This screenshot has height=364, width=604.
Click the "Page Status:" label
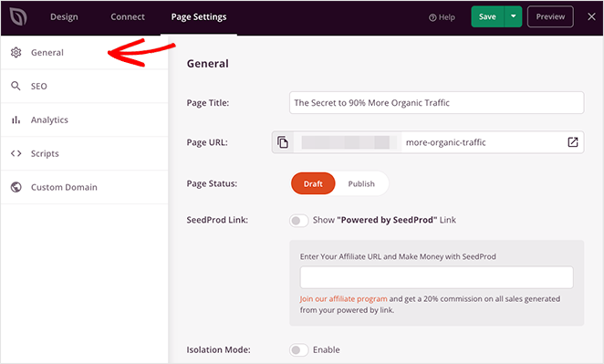(x=212, y=183)
